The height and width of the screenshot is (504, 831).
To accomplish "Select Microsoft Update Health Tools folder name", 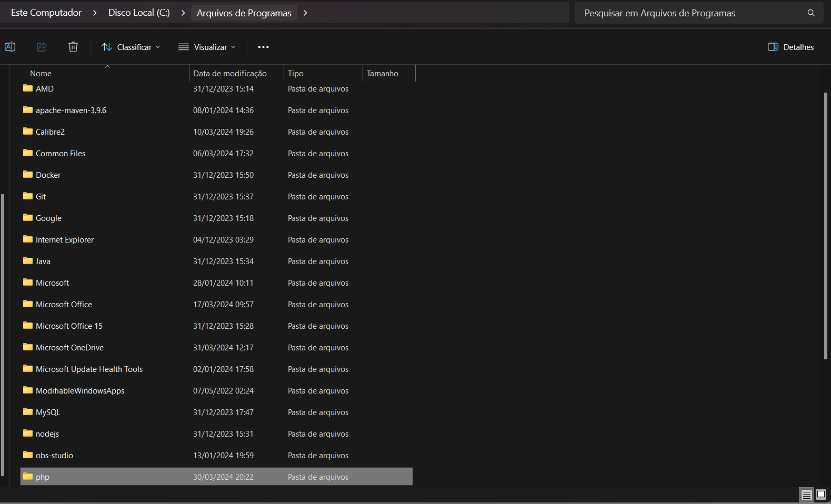I will tap(89, 369).
